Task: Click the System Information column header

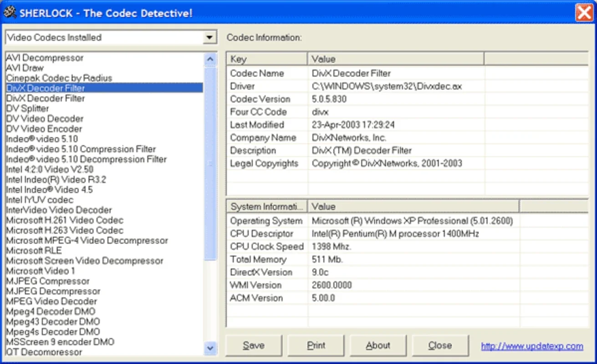Action: [267, 207]
